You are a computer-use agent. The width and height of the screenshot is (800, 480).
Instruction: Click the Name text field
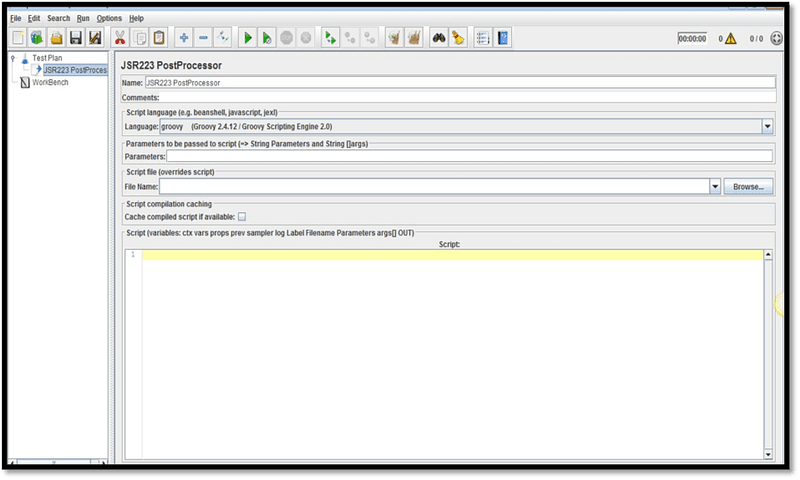460,83
